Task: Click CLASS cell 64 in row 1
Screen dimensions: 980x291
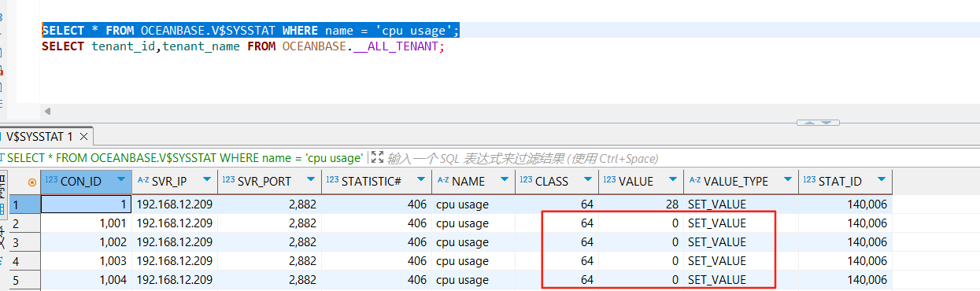Action: pos(557,204)
